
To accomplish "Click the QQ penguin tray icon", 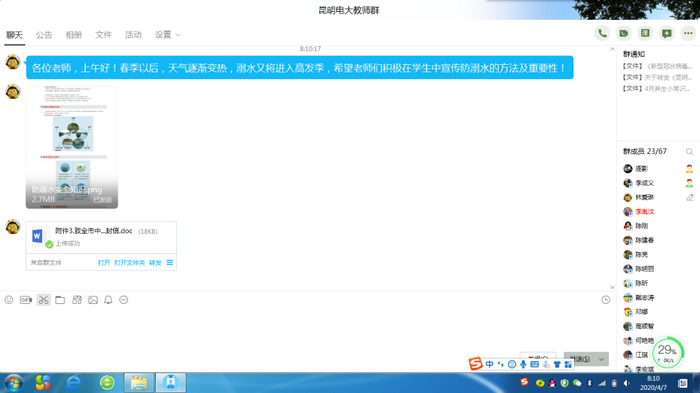I will pyautogui.click(x=552, y=383).
